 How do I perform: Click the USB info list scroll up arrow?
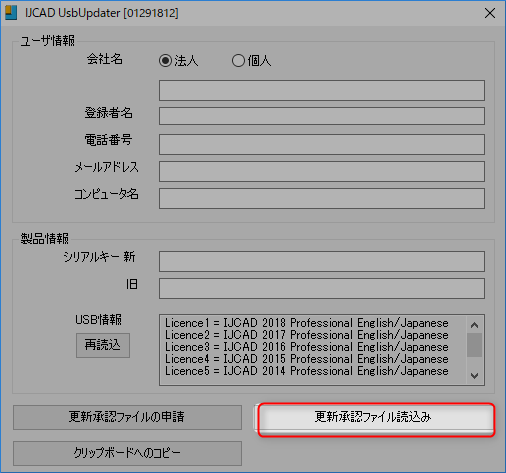(x=475, y=325)
